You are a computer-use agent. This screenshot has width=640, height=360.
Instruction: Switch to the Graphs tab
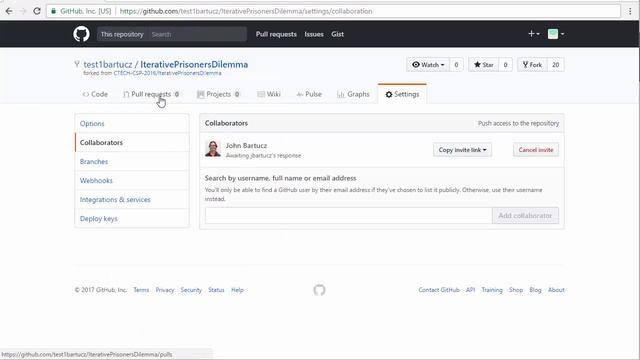coord(353,94)
